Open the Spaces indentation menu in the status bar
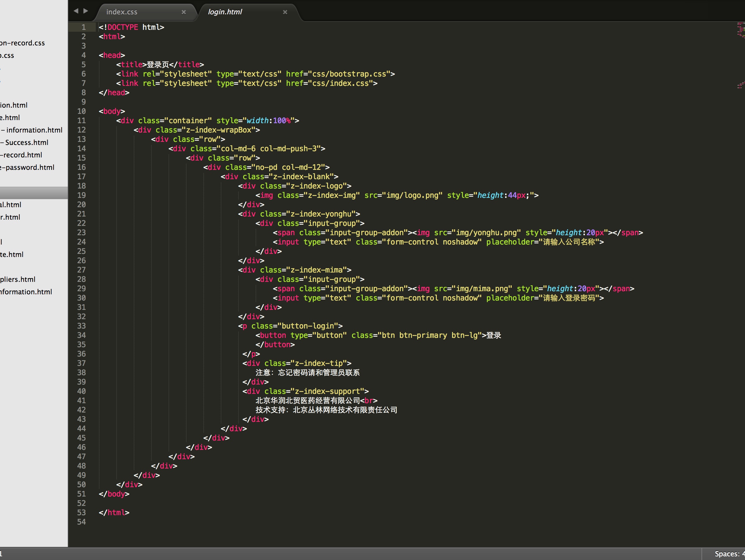Viewport: 745px width, 560px height. [729, 553]
